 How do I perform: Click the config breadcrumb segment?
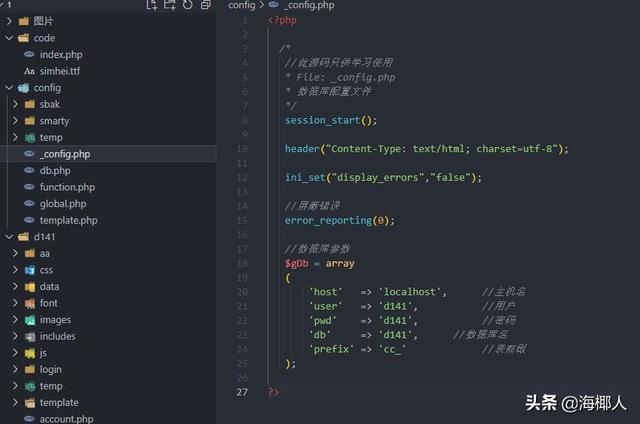tap(242, 5)
